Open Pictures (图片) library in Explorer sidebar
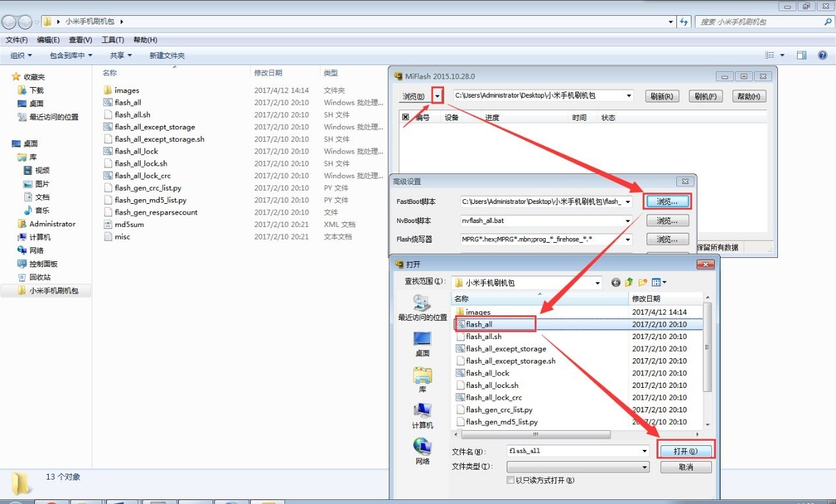 tap(36, 184)
